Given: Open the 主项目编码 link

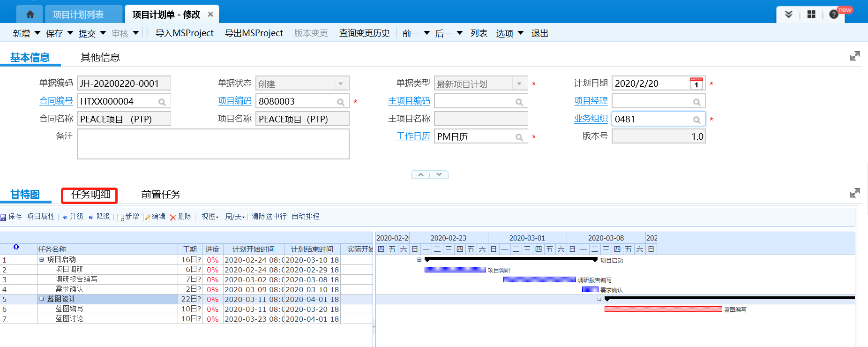Looking at the screenshot, I should point(409,101).
